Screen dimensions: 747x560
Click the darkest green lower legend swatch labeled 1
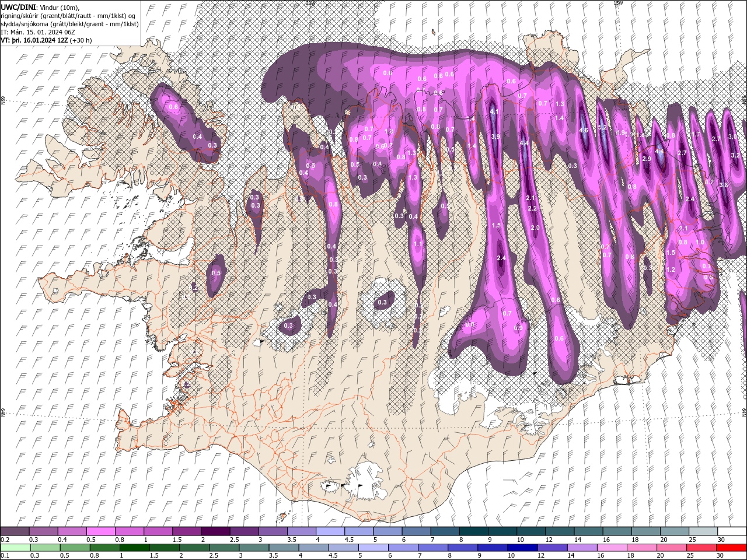[x=135, y=548]
